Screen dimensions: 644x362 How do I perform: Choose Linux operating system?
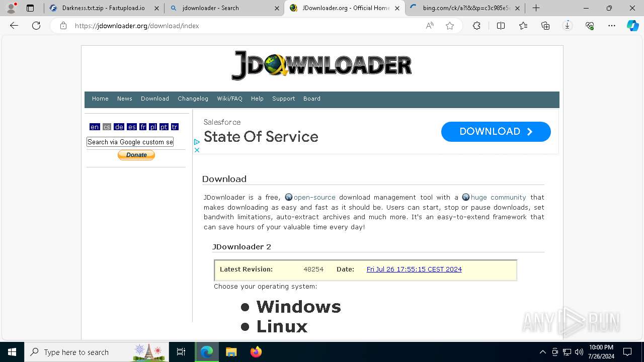tap(282, 326)
